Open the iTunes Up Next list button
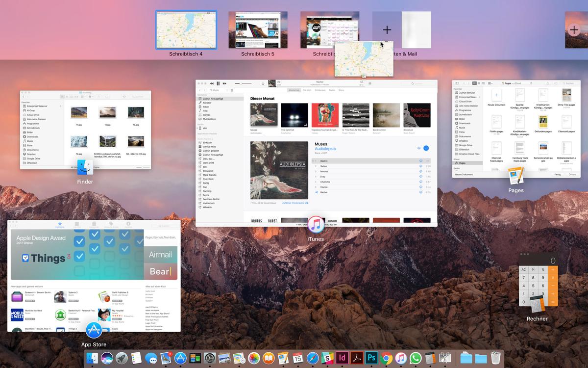This screenshot has width=588, height=368. tap(369, 84)
